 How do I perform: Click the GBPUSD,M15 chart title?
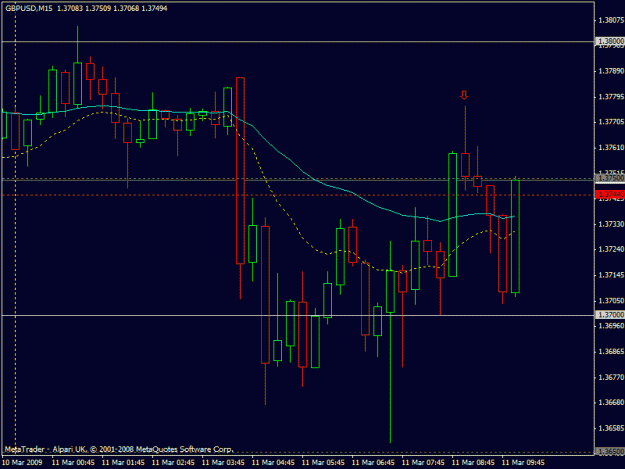tap(29, 8)
